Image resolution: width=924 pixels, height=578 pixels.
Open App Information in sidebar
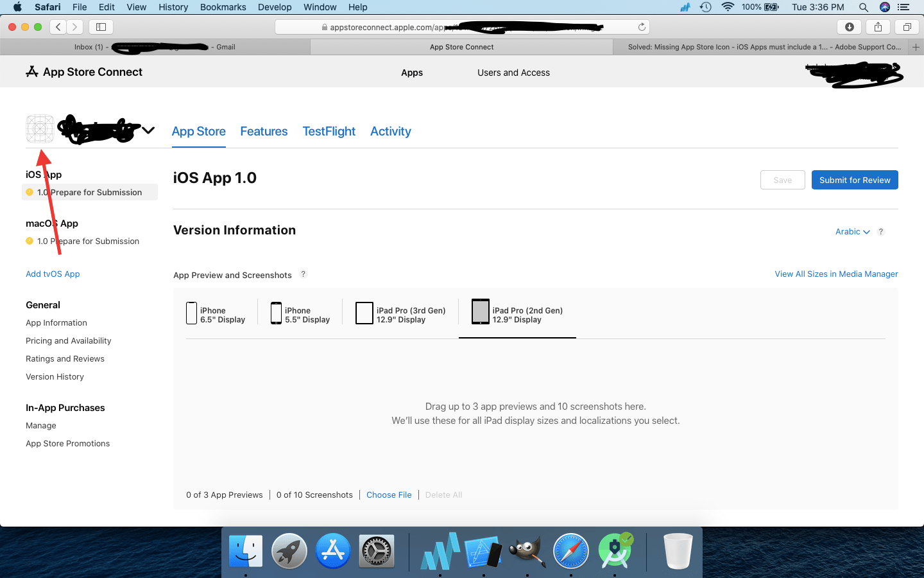tap(56, 323)
